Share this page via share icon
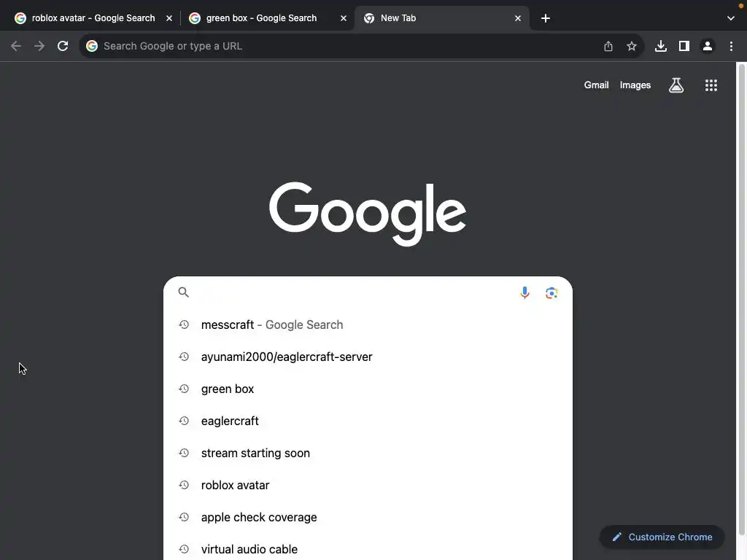 (x=608, y=46)
